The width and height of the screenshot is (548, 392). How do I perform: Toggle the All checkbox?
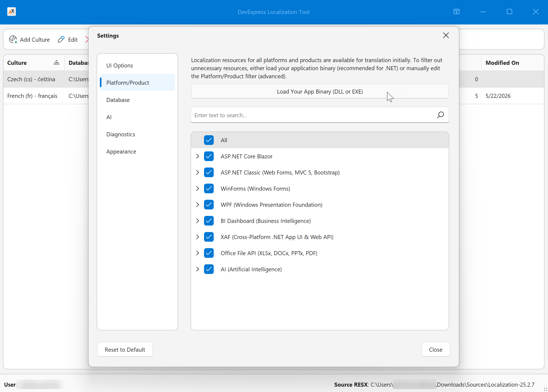click(209, 140)
